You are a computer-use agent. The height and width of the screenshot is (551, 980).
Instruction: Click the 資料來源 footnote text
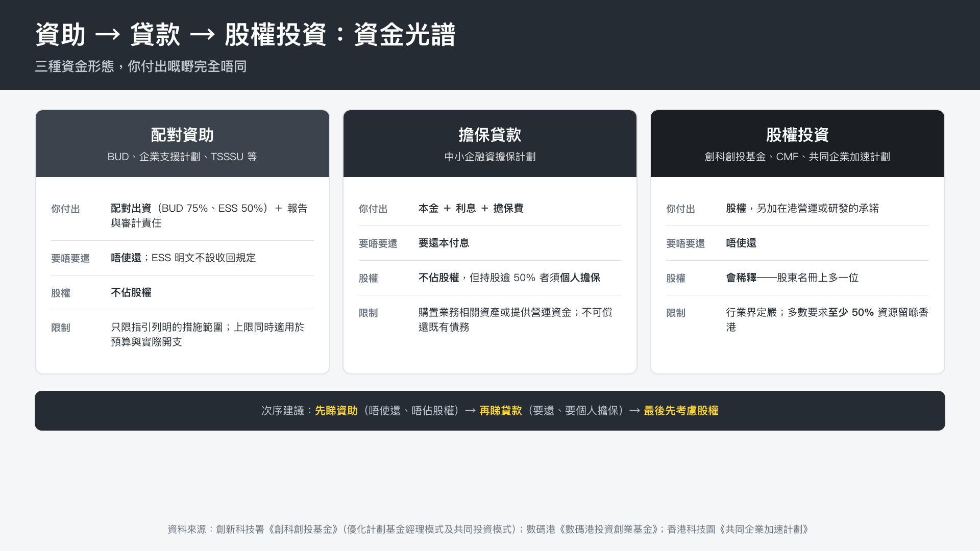[x=489, y=530]
